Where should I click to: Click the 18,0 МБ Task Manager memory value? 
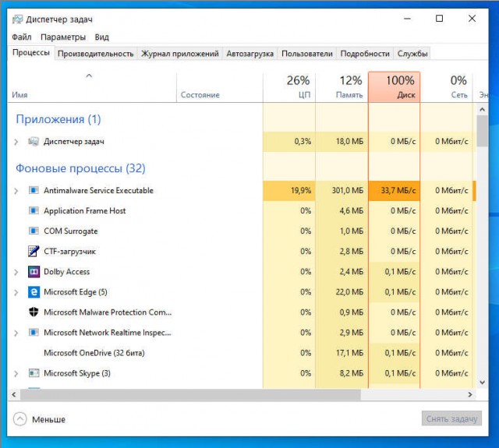tap(349, 142)
